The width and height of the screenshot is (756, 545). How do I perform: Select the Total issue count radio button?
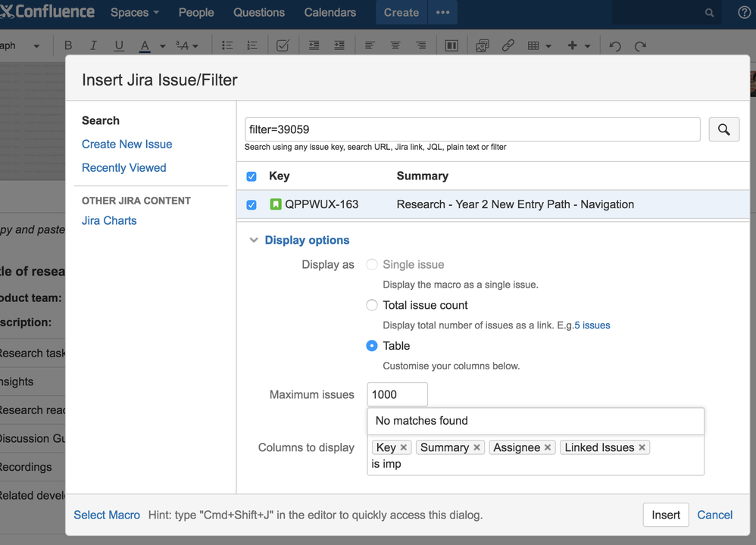coord(372,305)
